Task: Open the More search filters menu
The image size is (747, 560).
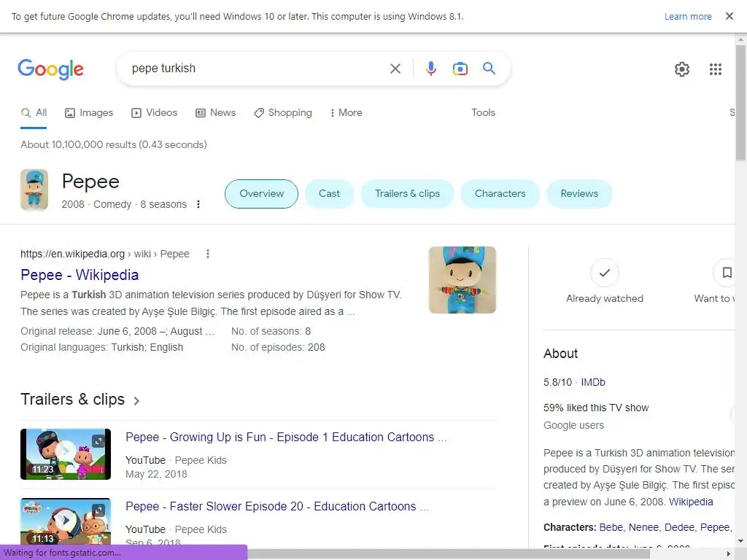Action: click(x=346, y=113)
